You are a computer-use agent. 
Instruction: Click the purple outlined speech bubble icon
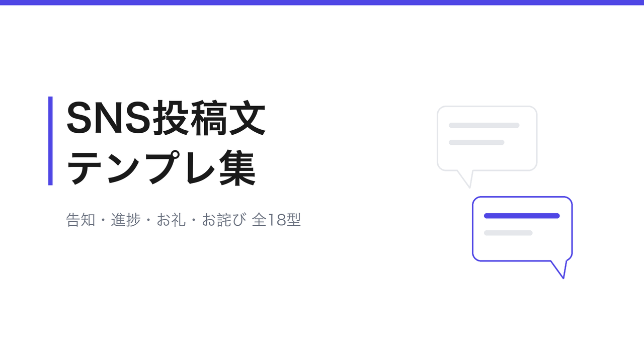point(522,237)
